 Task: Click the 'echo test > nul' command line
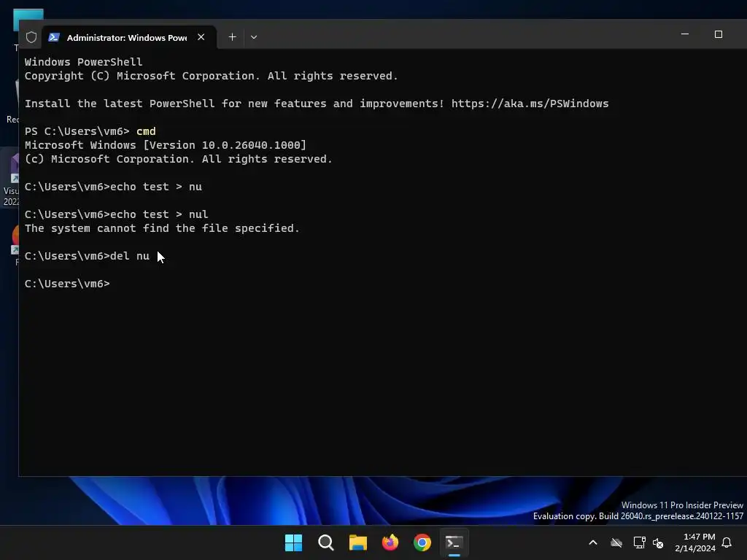click(116, 214)
